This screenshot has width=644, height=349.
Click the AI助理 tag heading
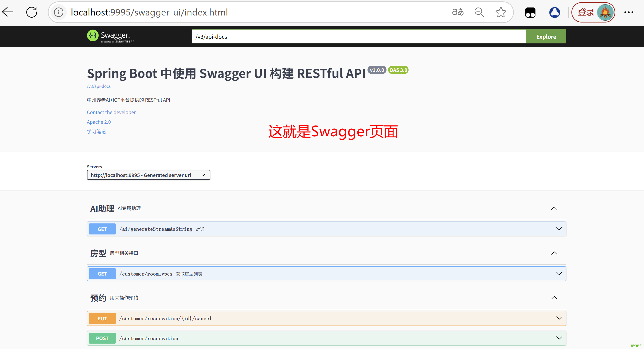(x=102, y=208)
